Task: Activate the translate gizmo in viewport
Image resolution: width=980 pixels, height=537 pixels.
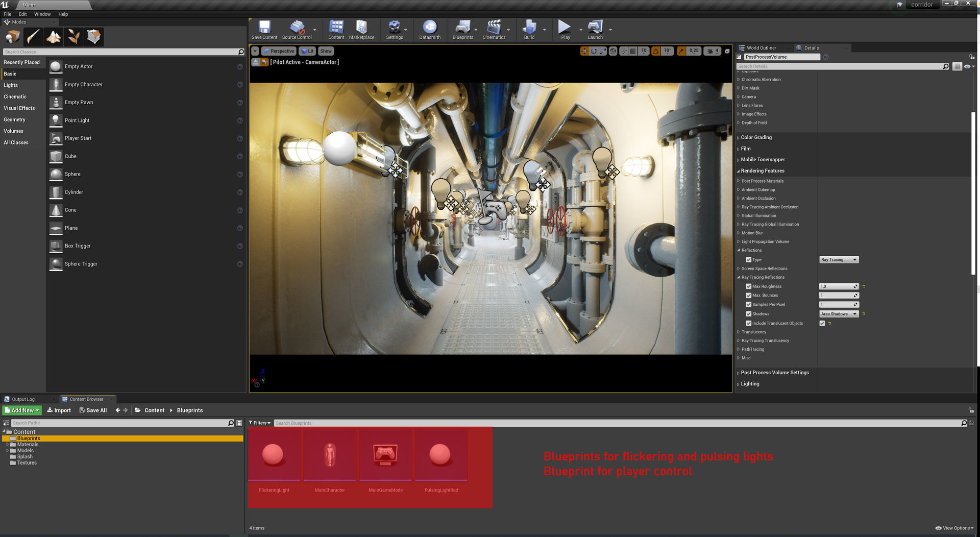Action: (584, 51)
